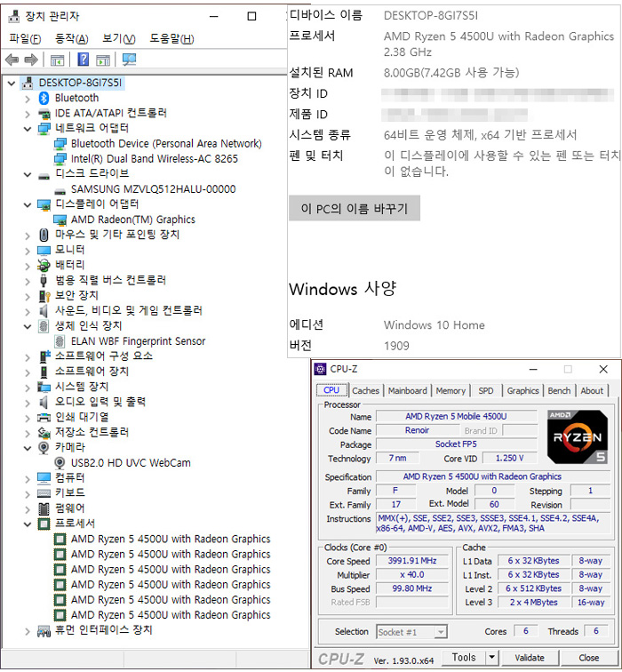
Task: Open the Socket #1 selection combo box
Action: (x=411, y=632)
